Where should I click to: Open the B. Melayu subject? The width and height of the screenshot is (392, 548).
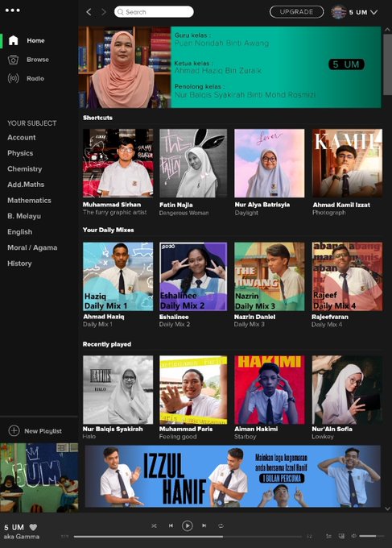24,216
